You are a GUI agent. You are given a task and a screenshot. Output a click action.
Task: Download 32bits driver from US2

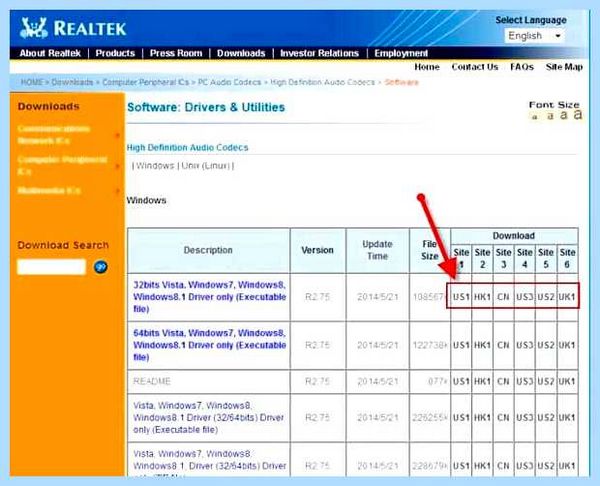(546, 297)
